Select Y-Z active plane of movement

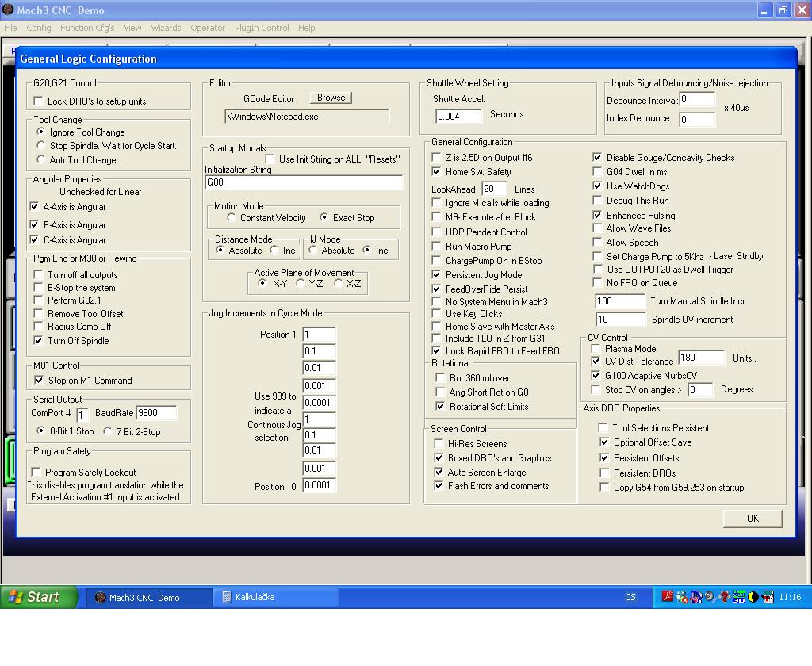(301, 283)
